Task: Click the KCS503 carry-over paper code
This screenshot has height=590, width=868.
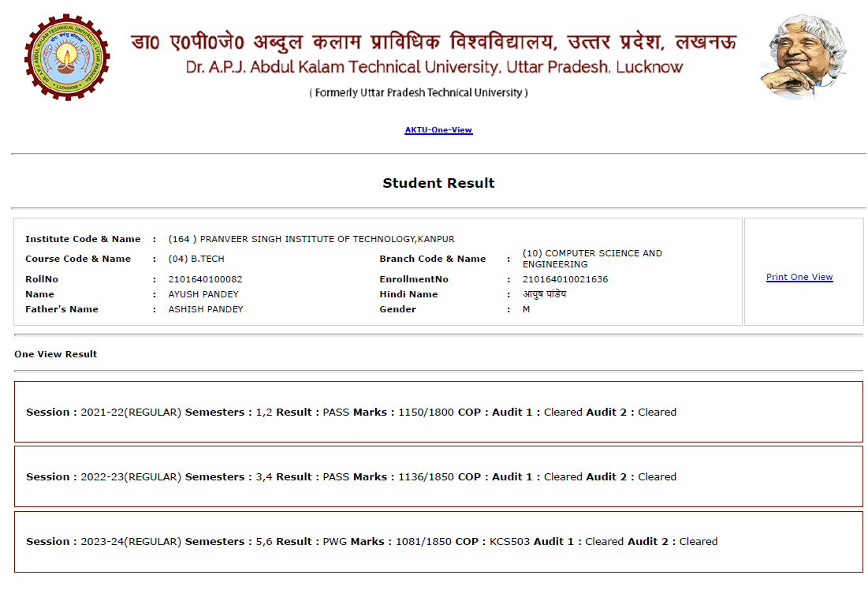Action: click(509, 541)
